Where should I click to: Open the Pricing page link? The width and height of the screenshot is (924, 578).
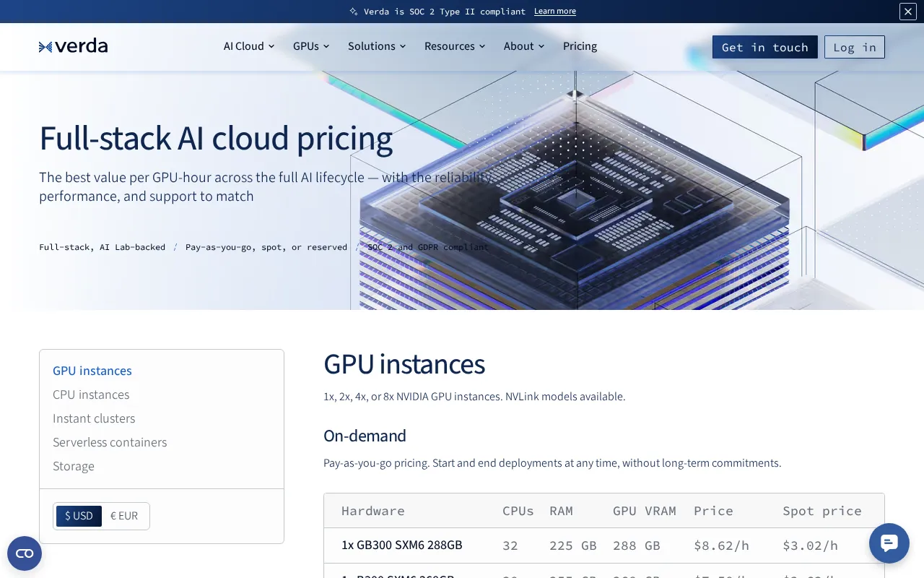tap(580, 46)
